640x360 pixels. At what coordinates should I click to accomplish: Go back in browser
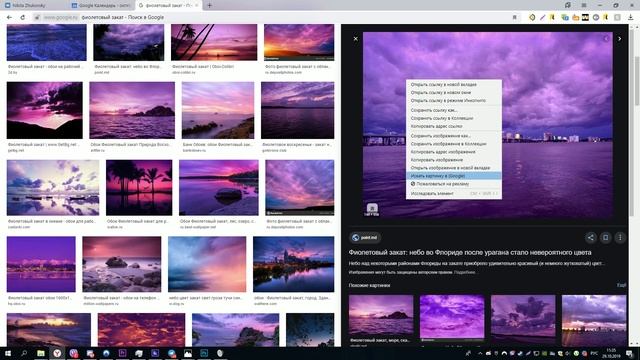pyautogui.click(x=9, y=18)
